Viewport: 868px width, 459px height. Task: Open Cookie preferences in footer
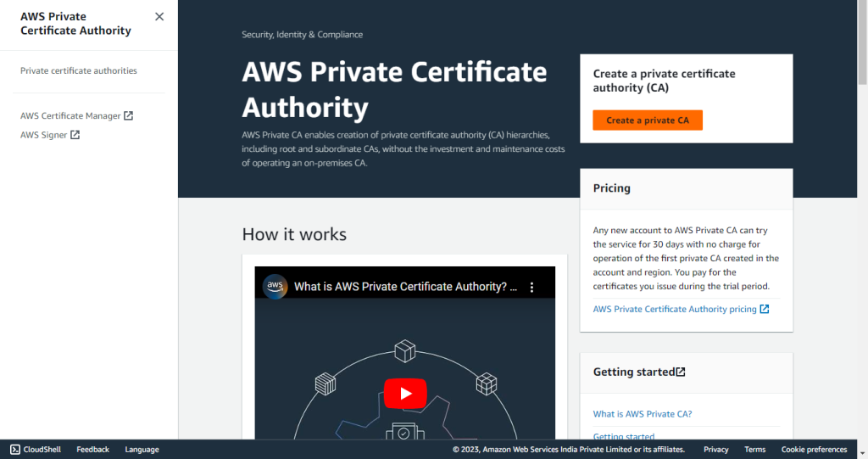click(814, 450)
